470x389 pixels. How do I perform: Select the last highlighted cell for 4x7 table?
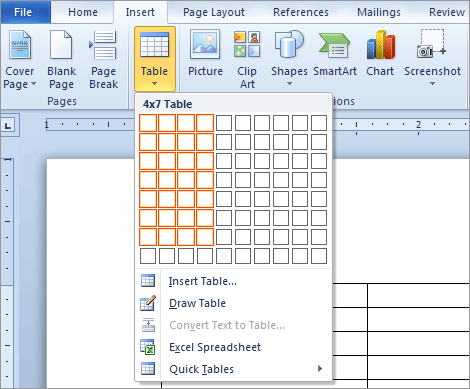pos(205,237)
